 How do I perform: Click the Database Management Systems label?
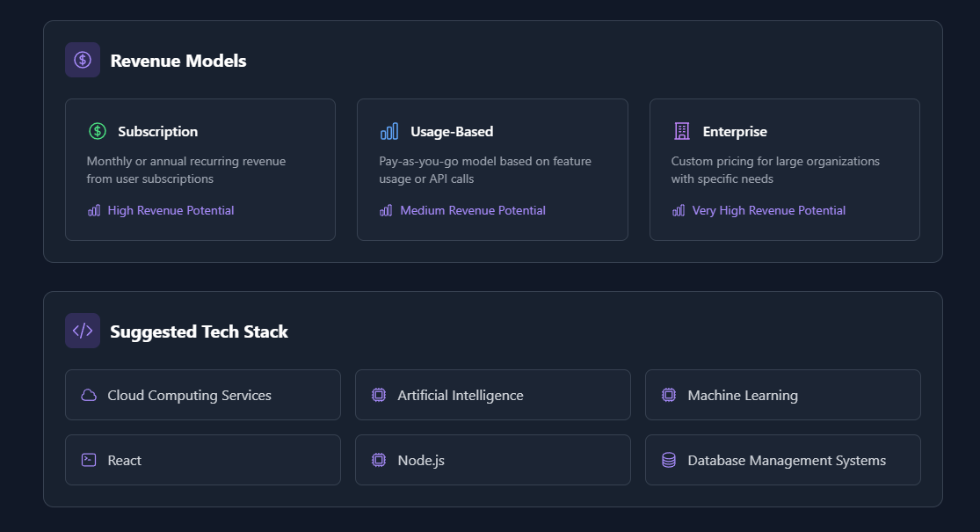click(787, 460)
